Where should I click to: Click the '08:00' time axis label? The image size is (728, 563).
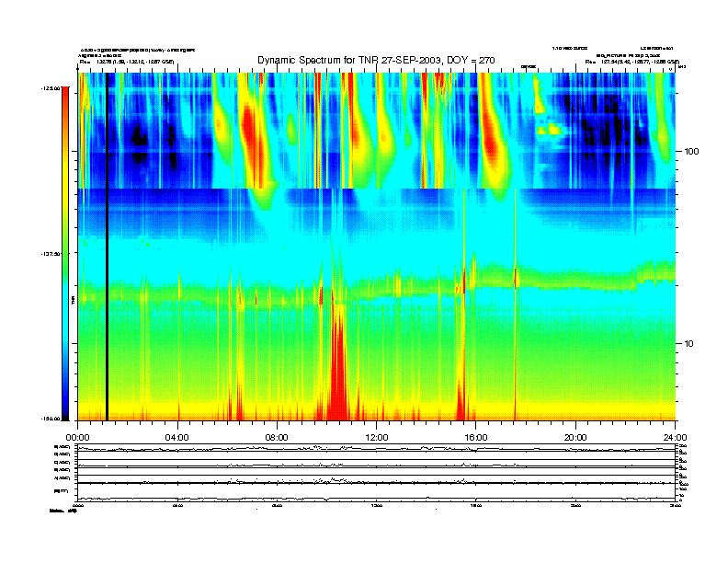tap(278, 438)
